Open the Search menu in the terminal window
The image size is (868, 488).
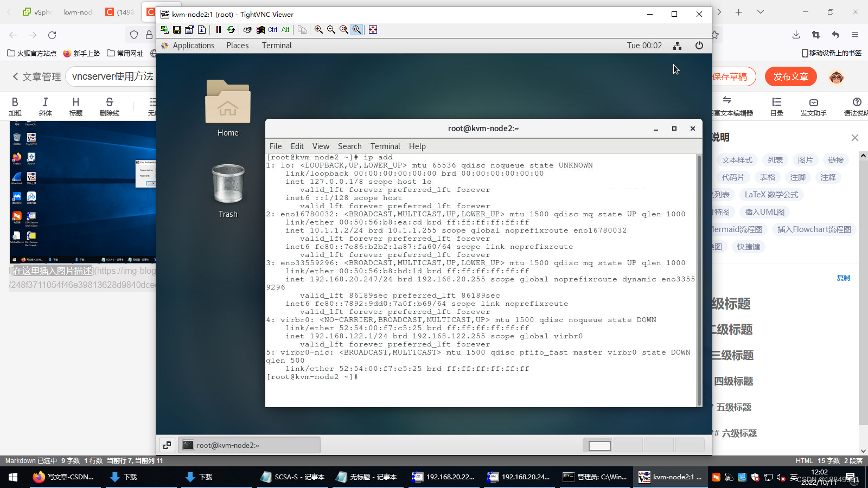(349, 146)
